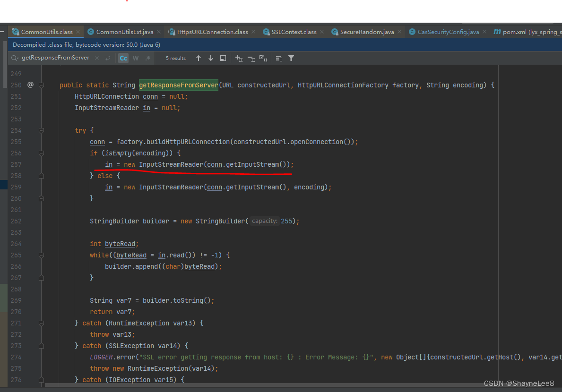Click the search input field

(x=56, y=58)
